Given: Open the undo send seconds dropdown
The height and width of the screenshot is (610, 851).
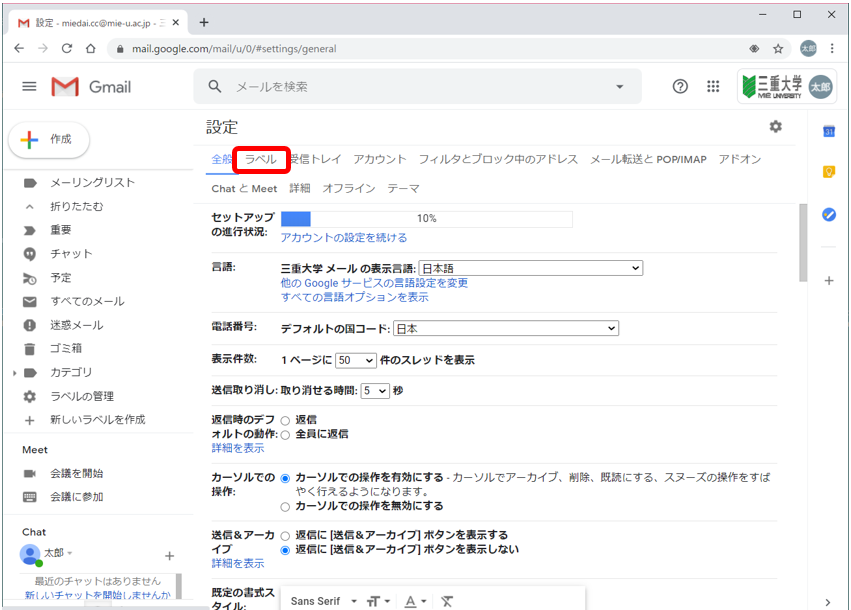Looking at the screenshot, I should point(375,391).
